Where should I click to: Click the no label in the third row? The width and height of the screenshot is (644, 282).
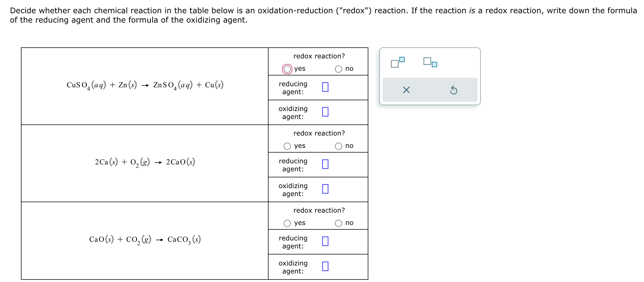click(x=349, y=223)
